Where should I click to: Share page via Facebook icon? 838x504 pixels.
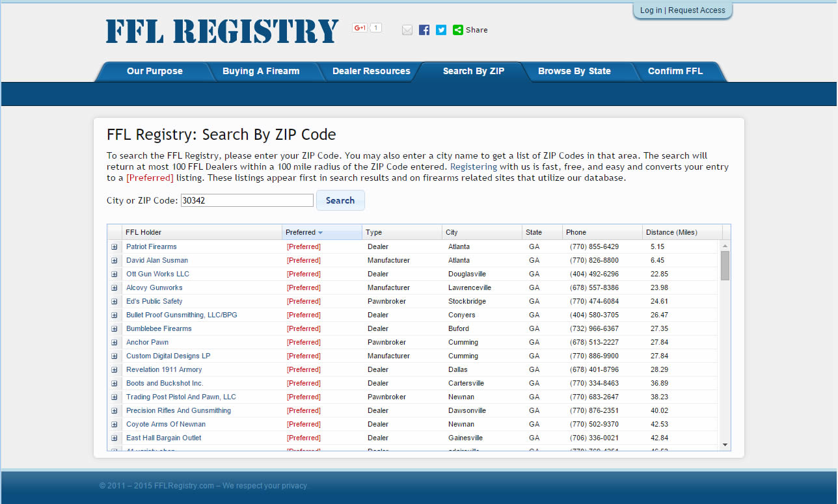coord(424,30)
